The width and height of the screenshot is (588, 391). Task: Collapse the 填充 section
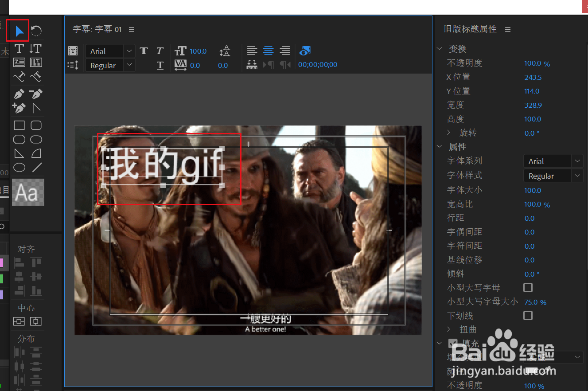point(440,343)
